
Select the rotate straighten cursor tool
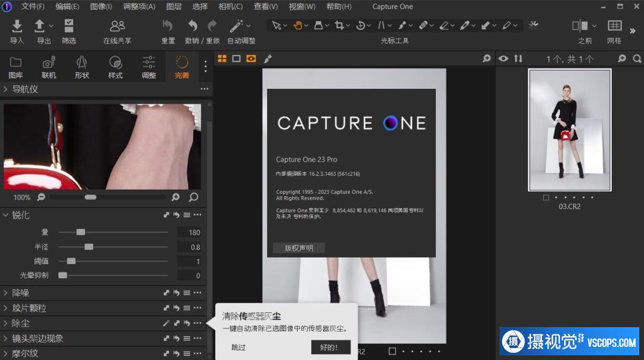360,26
